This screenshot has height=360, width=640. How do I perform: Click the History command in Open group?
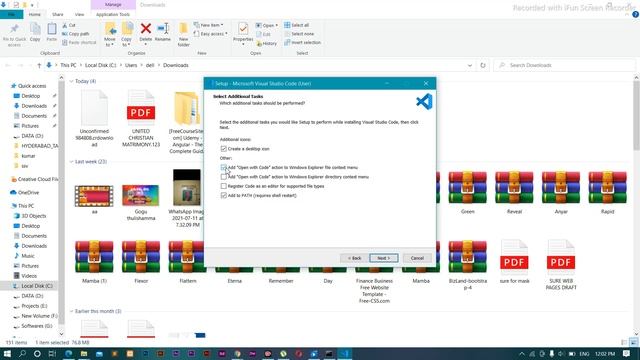[267, 43]
